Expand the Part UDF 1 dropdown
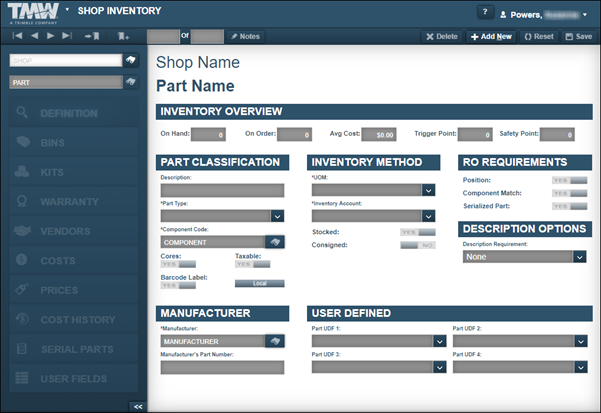 (x=440, y=341)
